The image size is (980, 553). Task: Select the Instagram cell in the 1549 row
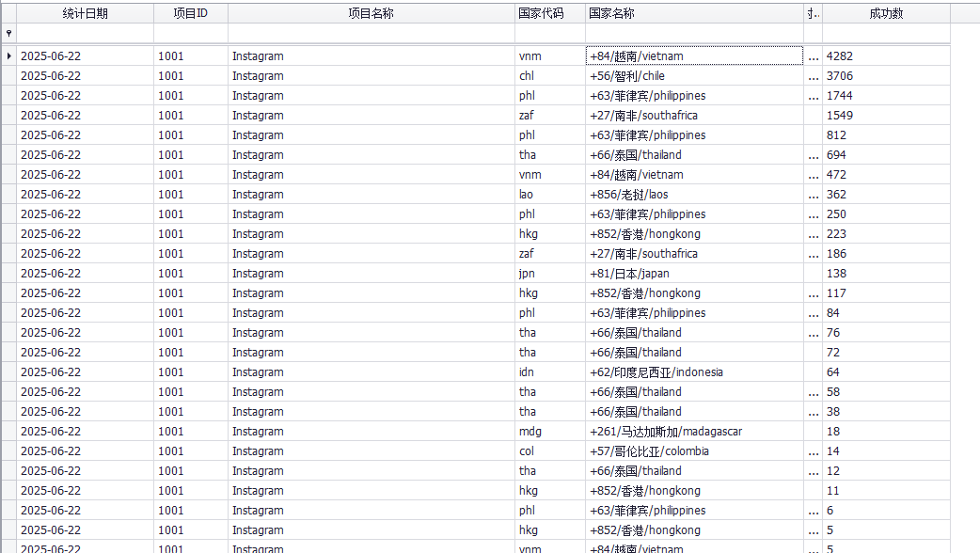371,115
